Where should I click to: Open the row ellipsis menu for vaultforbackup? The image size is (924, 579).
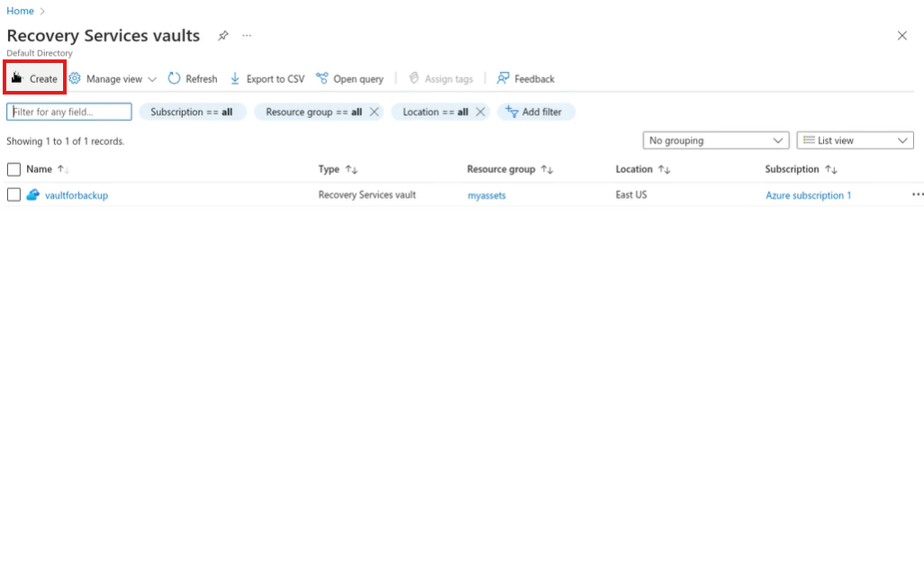click(917, 195)
